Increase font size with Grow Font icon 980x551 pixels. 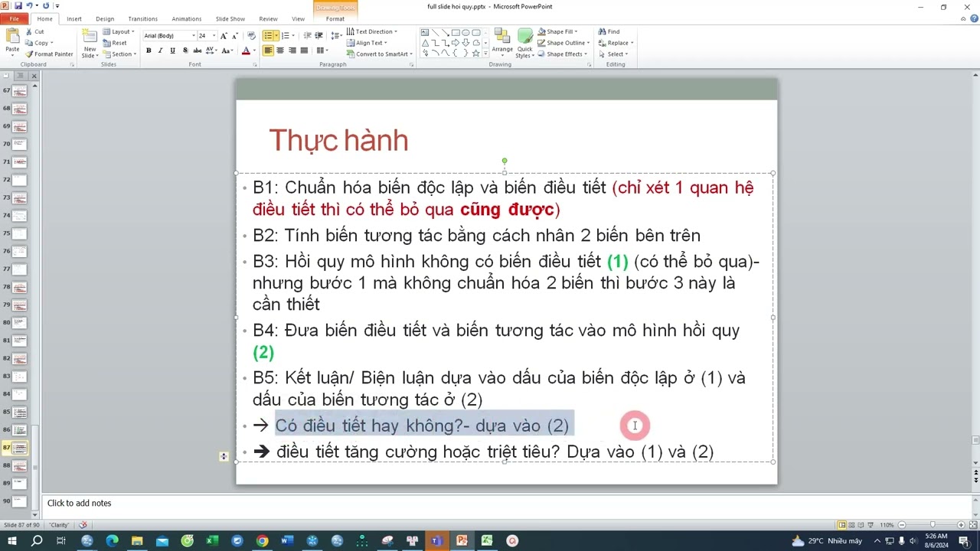click(224, 36)
